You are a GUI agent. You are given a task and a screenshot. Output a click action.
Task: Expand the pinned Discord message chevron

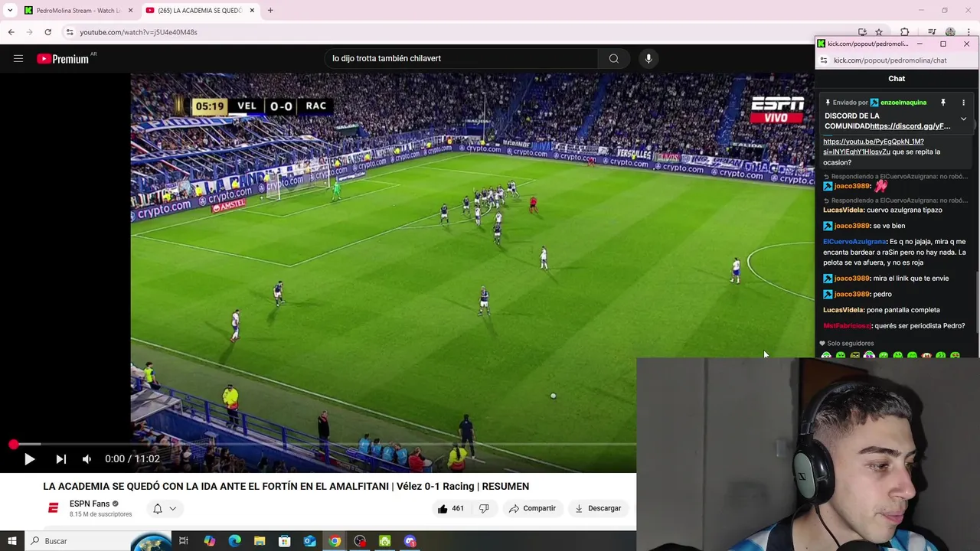[963, 119]
